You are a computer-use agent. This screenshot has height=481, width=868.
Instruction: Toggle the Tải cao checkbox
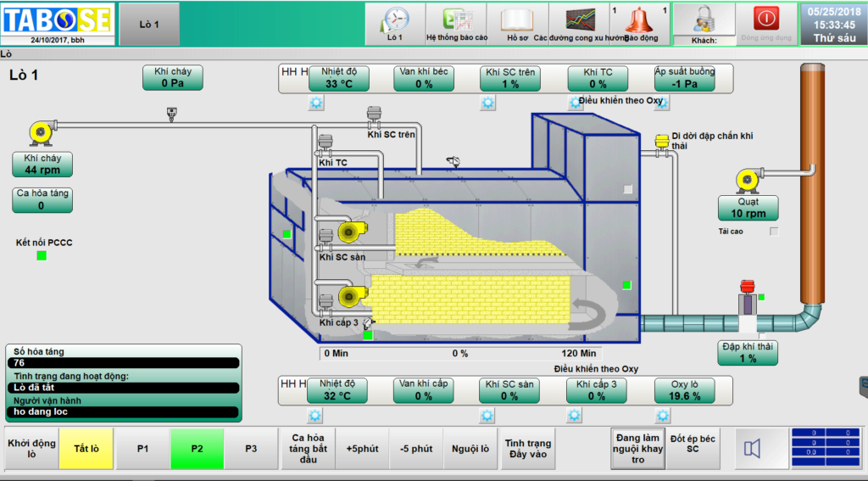click(x=773, y=231)
